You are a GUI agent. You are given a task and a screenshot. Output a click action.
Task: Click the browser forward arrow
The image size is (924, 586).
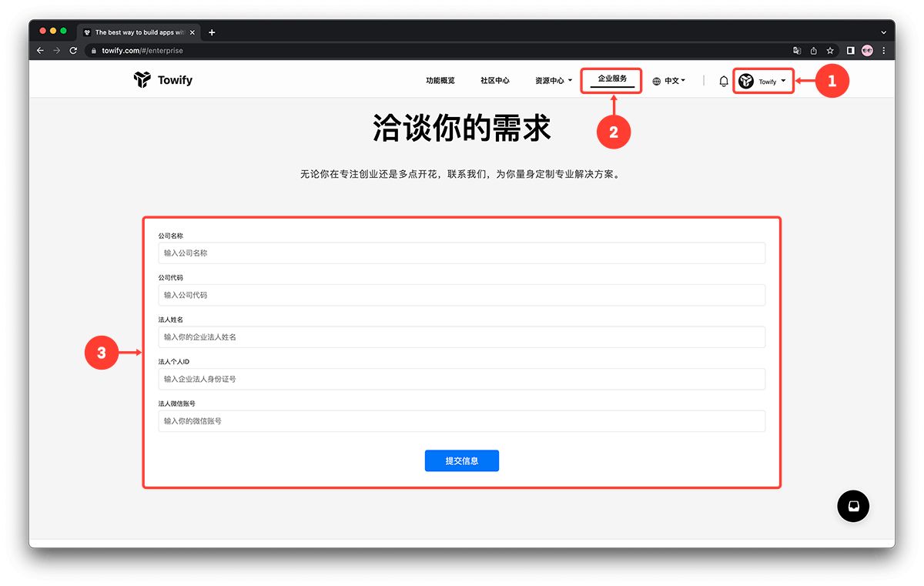[56, 51]
